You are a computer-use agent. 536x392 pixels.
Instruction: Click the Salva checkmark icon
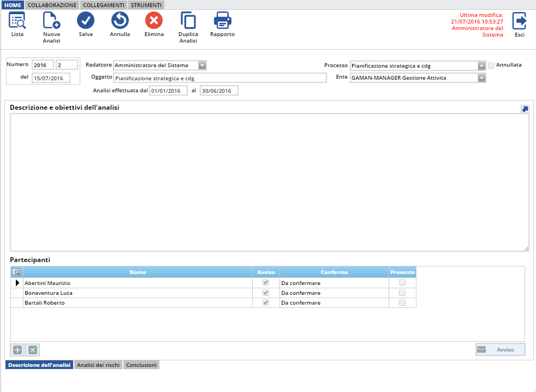click(85, 21)
